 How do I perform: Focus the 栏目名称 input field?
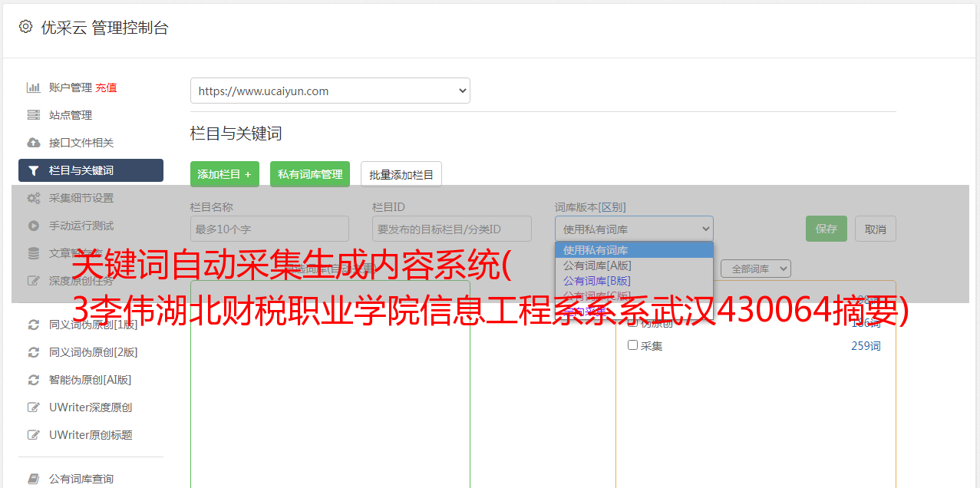269,229
